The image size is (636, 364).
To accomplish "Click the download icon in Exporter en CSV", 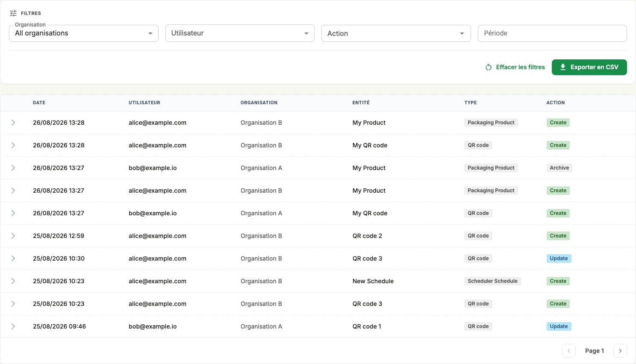I will [563, 67].
